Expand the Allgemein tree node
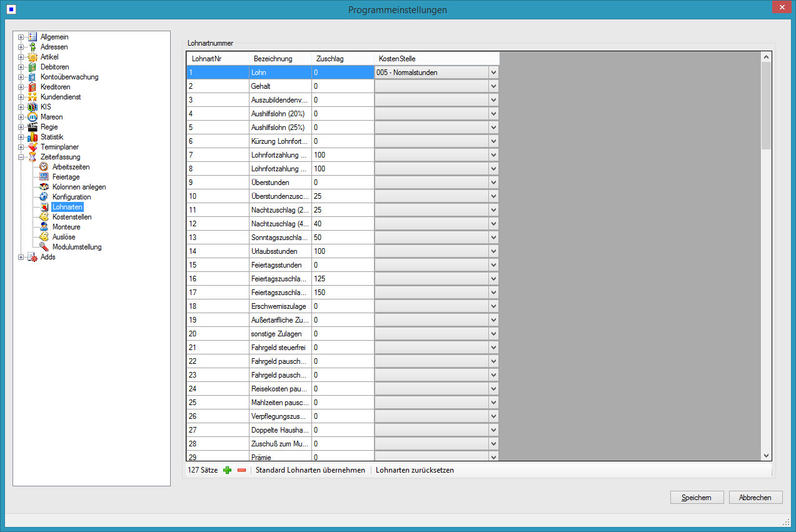This screenshot has width=796, height=532. [x=21, y=37]
